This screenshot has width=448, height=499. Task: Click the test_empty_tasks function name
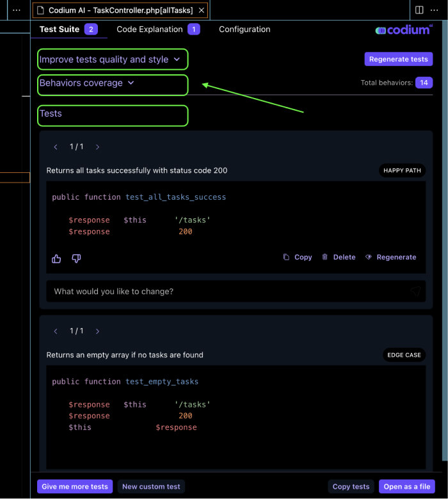(x=162, y=381)
